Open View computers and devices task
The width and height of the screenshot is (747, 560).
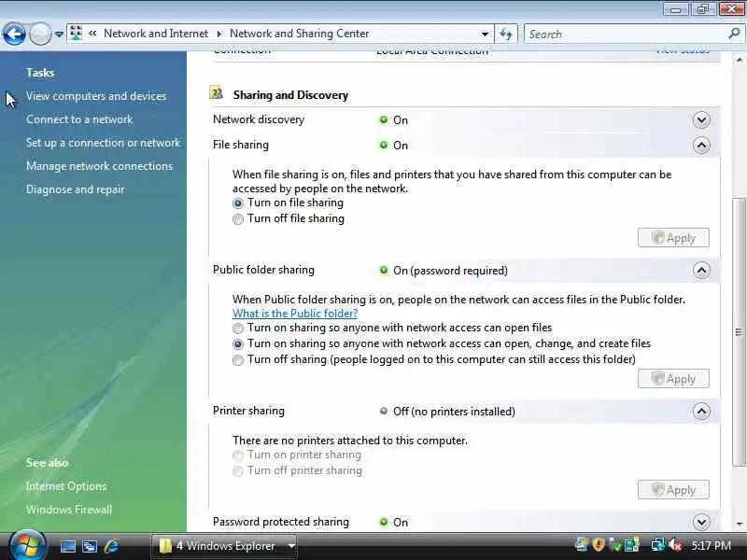click(x=96, y=96)
